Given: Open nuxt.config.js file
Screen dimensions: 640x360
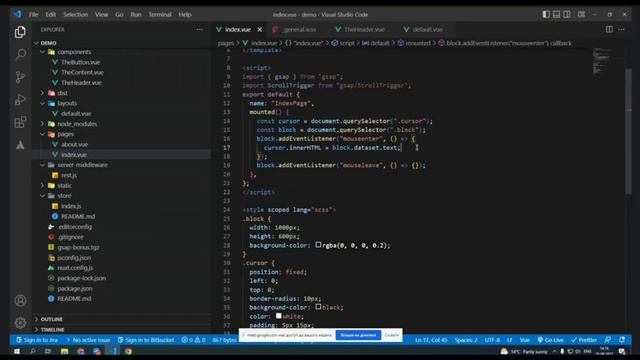Looking at the screenshot, I should click(75, 268).
